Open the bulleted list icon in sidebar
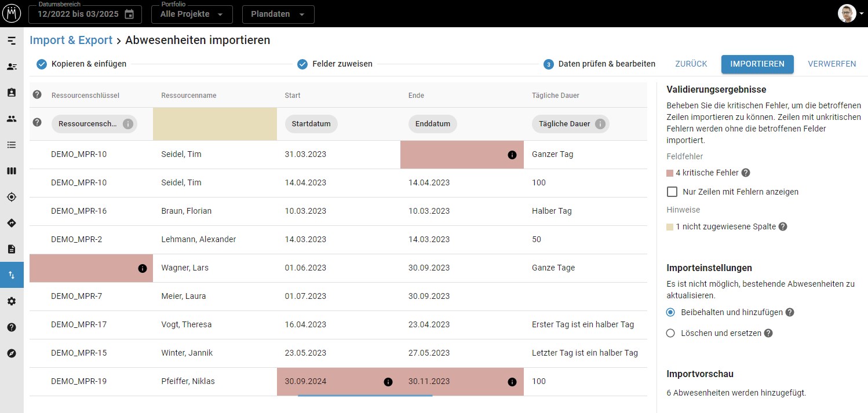 (12, 145)
